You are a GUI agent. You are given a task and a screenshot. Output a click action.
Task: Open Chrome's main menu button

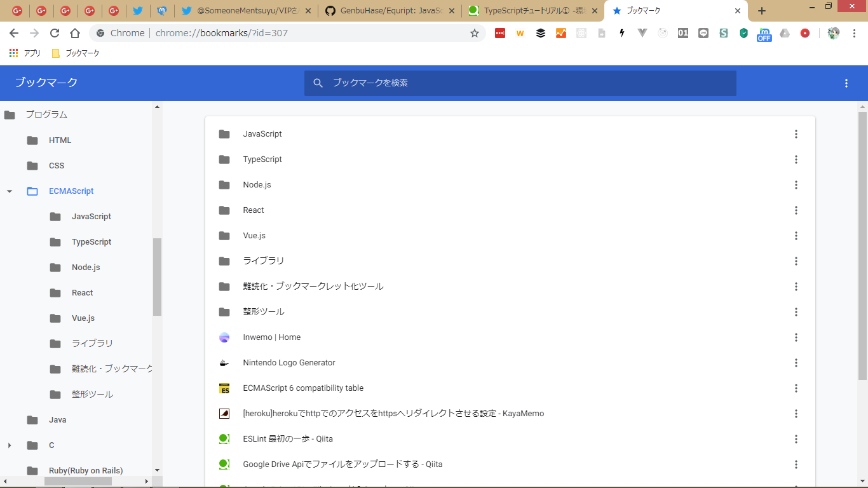coord(854,33)
